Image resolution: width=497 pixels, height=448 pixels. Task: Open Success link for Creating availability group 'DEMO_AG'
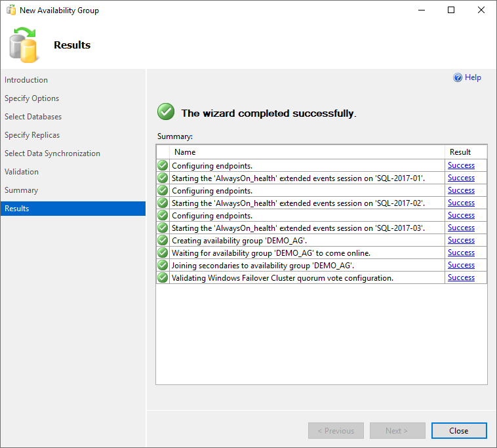(x=461, y=240)
